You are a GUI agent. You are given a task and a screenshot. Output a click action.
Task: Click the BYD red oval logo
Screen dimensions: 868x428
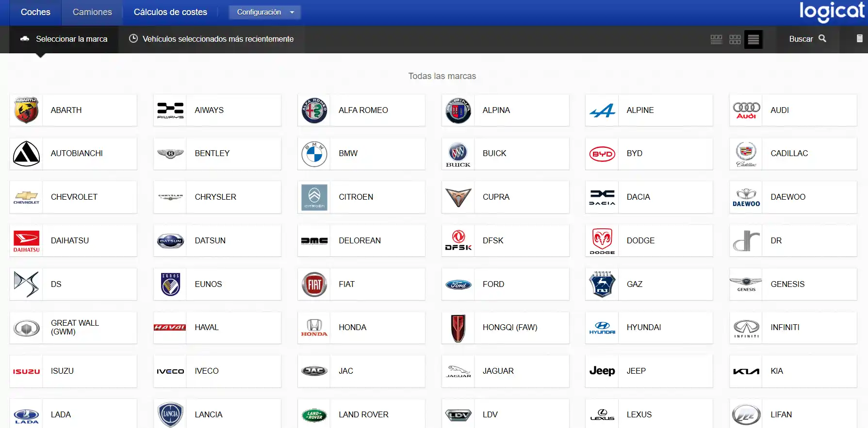tap(602, 154)
